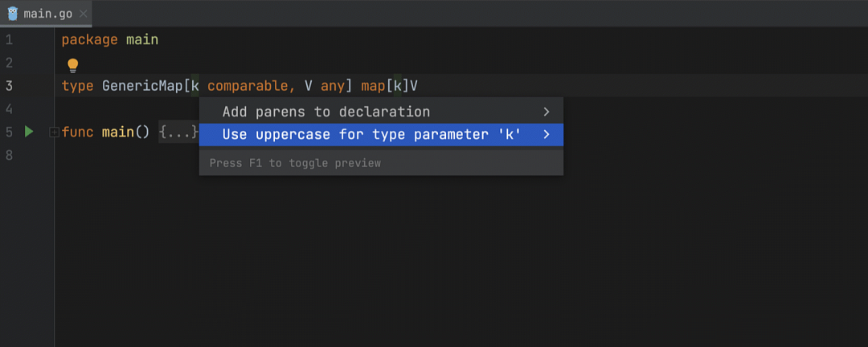Click the green Run gutter icon
The width and height of the screenshot is (868, 347).
[x=29, y=132]
